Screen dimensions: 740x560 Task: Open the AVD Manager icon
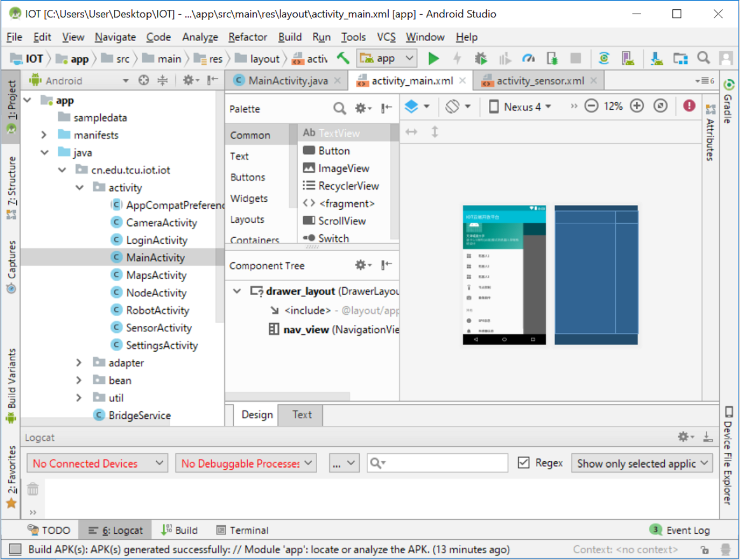(x=628, y=59)
